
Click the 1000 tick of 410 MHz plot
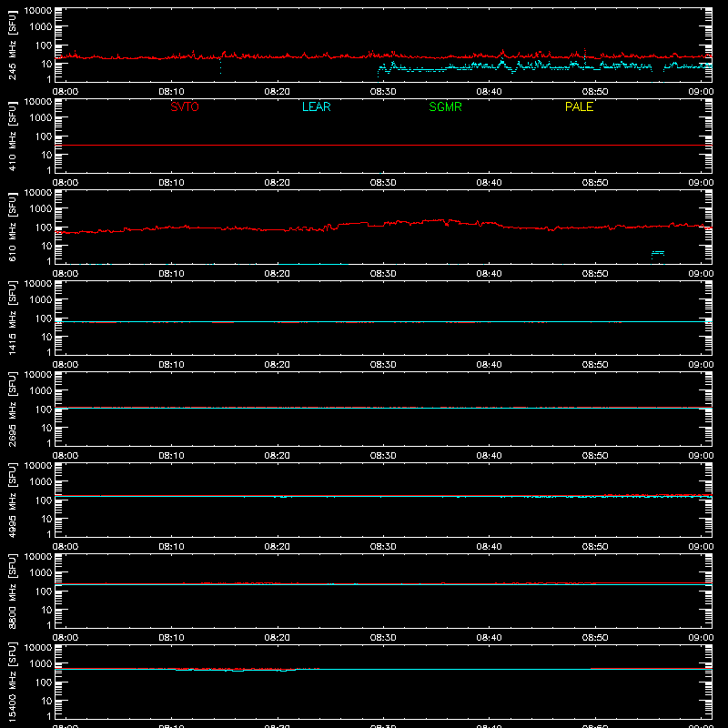click(x=41, y=118)
